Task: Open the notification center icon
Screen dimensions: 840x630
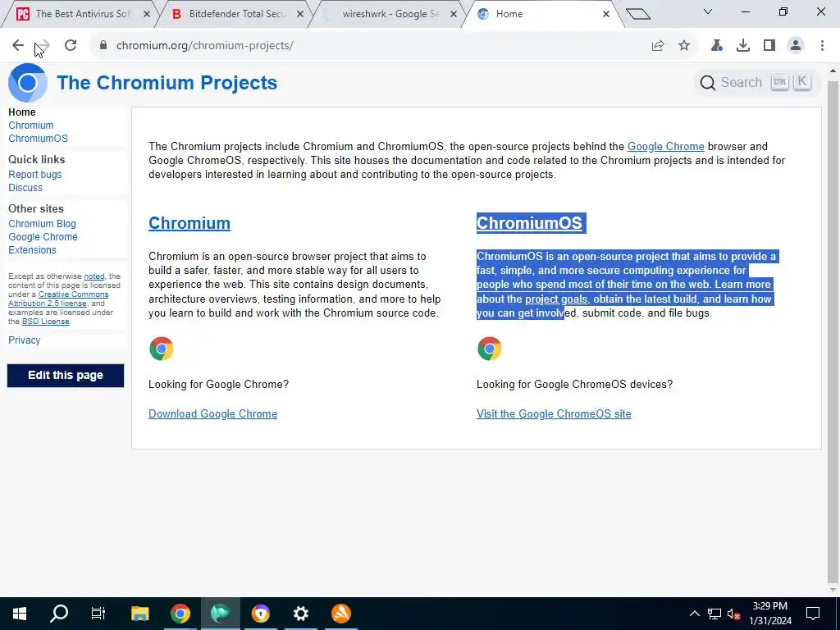Action: (813, 614)
